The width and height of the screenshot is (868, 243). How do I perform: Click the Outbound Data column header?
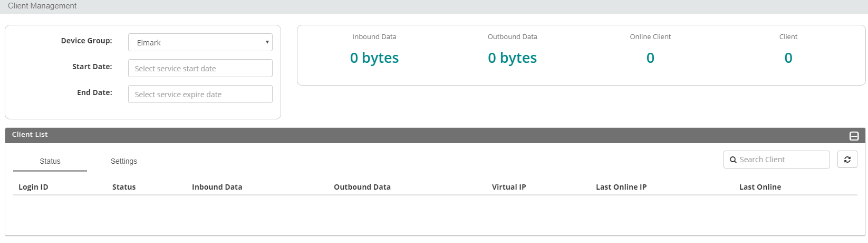pyautogui.click(x=362, y=187)
